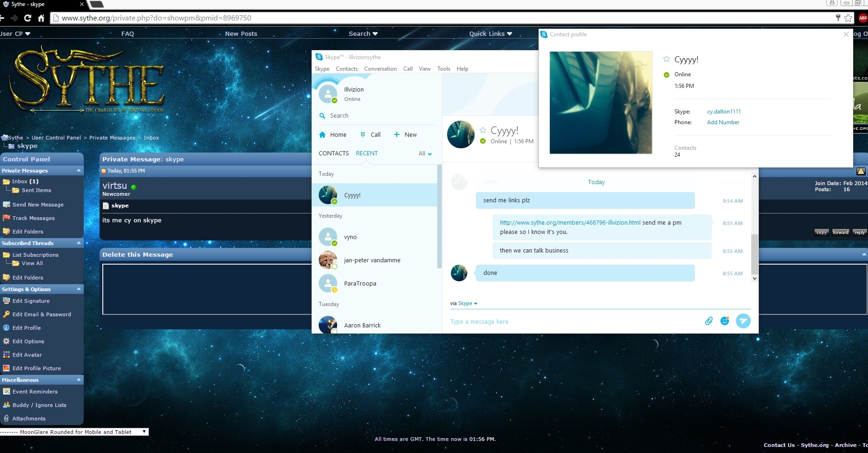The width and height of the screenshot is (868, 453).
Task: Select the vyno conversation in recent list
Action: (375, 237)
